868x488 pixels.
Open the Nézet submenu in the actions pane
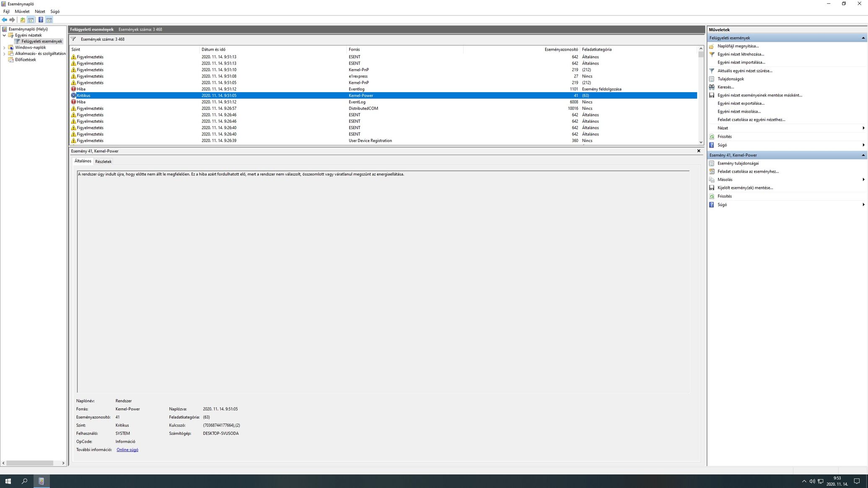click(x=723, y=128)
